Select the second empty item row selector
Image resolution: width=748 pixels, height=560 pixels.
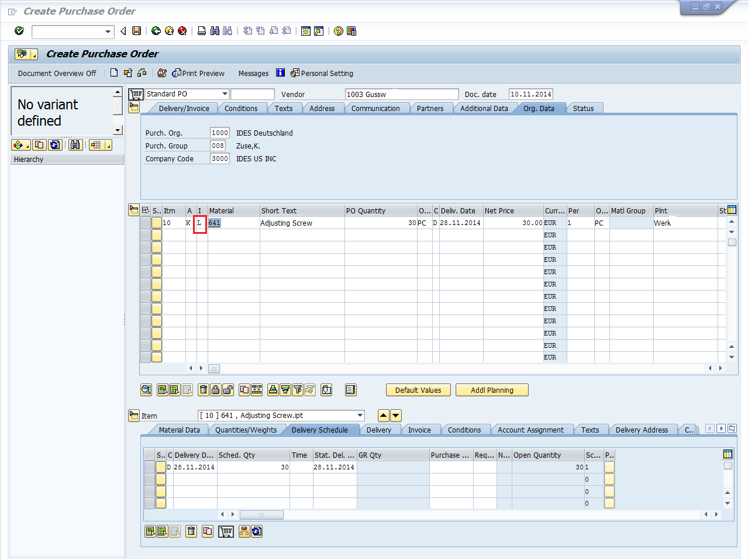(146, 247)
